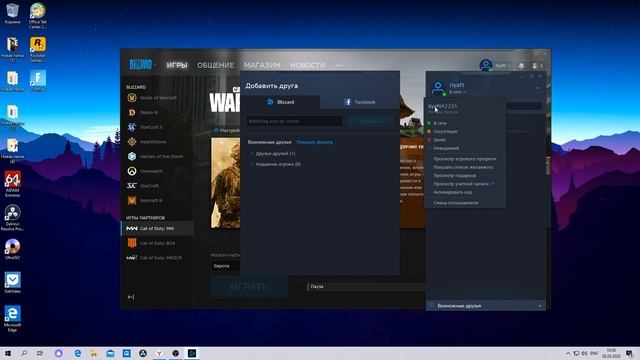Open the Европа region dropdown
Viewport: 640px width, 360px height.
pos(225,266)
